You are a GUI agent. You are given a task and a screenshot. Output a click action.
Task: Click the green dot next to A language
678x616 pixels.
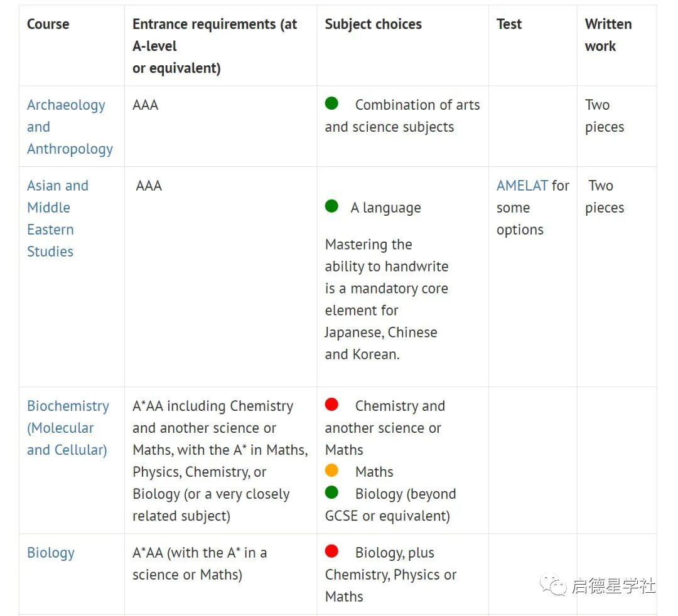pos(331,206)
